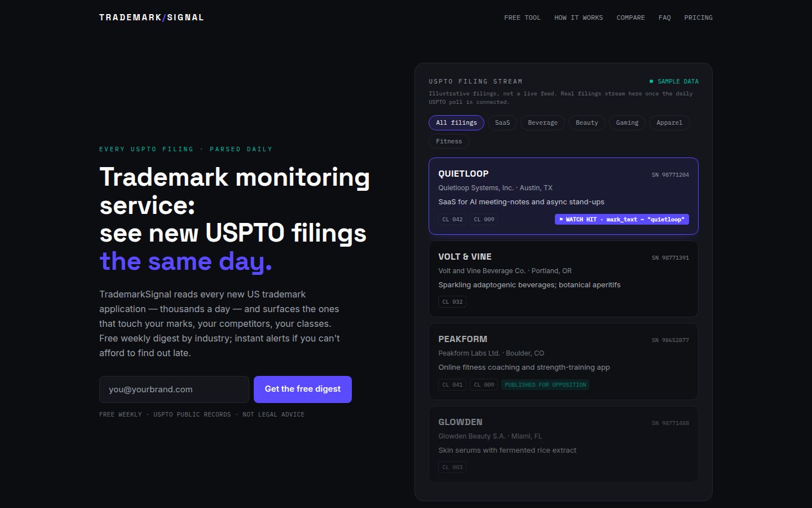The image size is (812, 508).
Task: Choose the Beauty filter chip
Action: [x=587, y=122]
